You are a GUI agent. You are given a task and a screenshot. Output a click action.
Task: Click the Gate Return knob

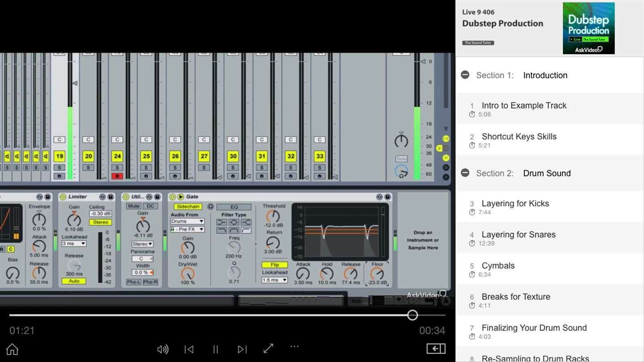(273, 243)
